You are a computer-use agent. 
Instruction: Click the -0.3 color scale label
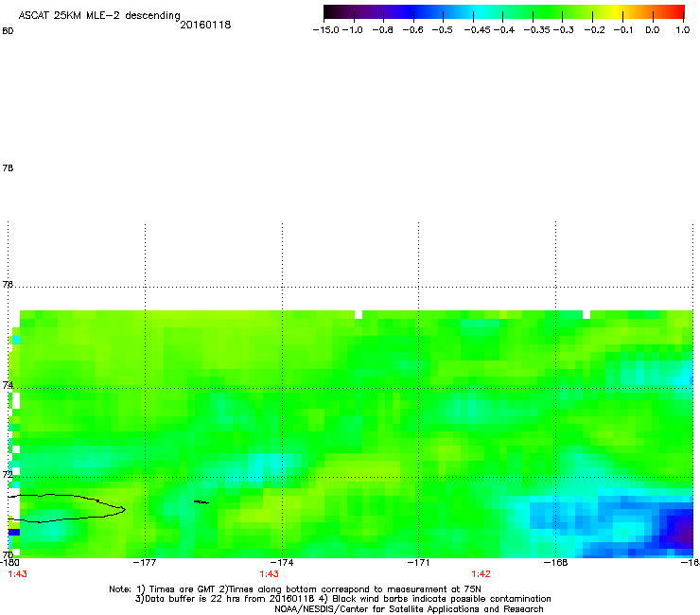564,30
